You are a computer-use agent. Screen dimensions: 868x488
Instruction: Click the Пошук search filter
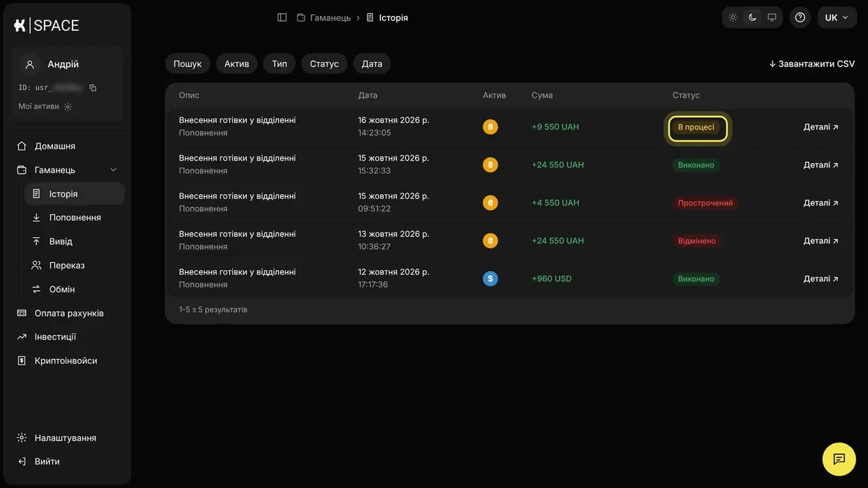(x=188, y=64)
